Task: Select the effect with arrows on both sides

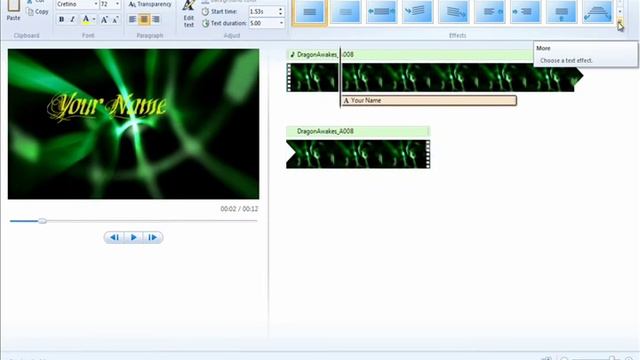Action: click(x=382, y=12)
